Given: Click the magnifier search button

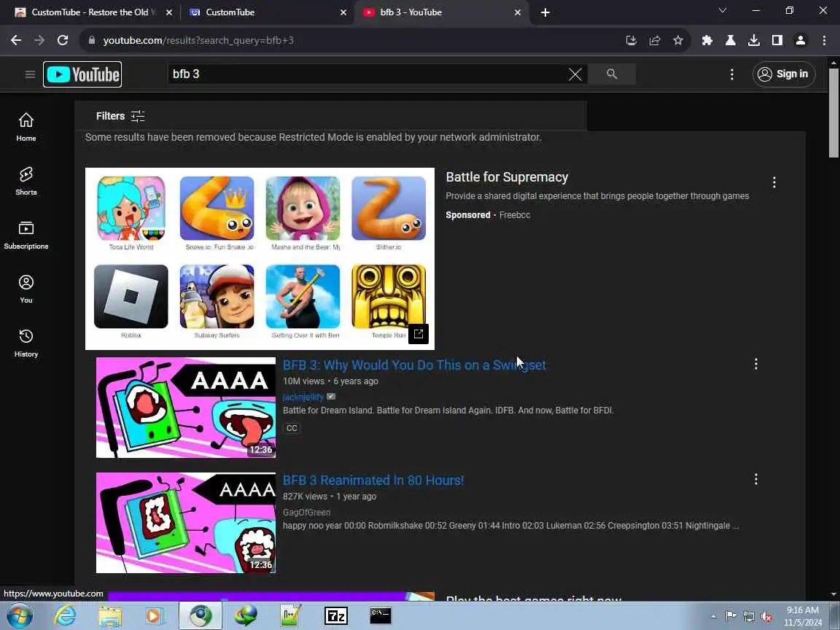Looking at the screenshot, I should 612,74.
